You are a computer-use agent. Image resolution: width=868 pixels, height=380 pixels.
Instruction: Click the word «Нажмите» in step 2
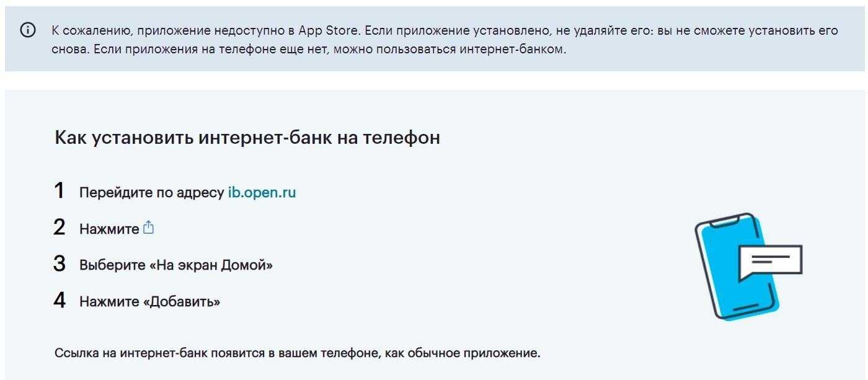[109, 229]
